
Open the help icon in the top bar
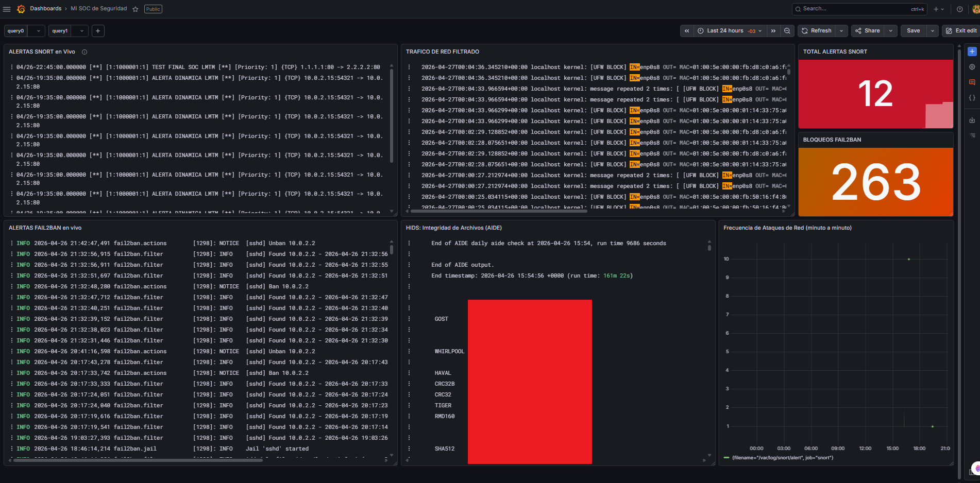(959, 9)
